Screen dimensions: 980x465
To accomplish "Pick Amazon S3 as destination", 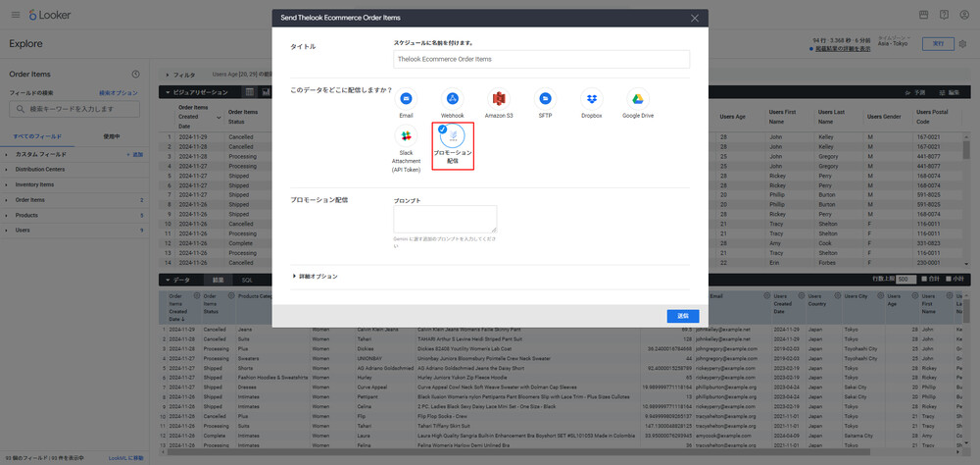I will tap(499, 99).
